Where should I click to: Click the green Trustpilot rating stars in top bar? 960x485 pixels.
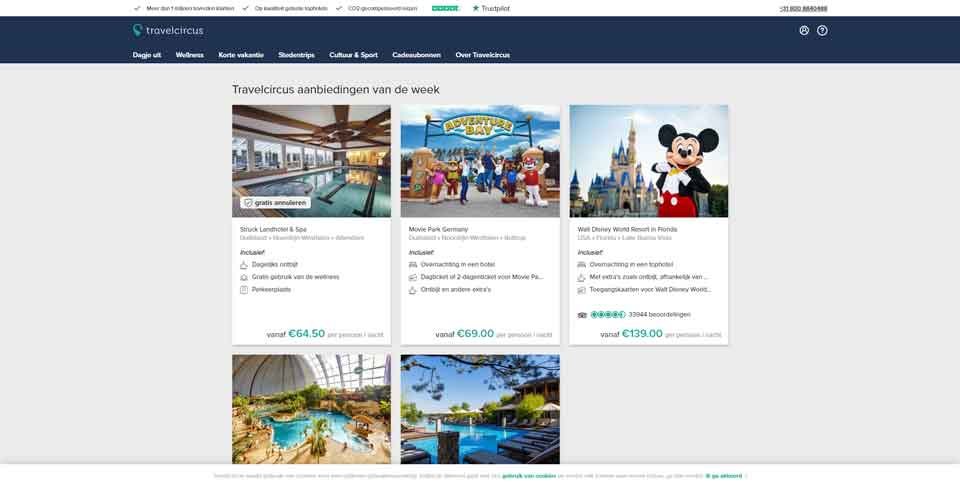pyautogui.click(x=446, y=9)
